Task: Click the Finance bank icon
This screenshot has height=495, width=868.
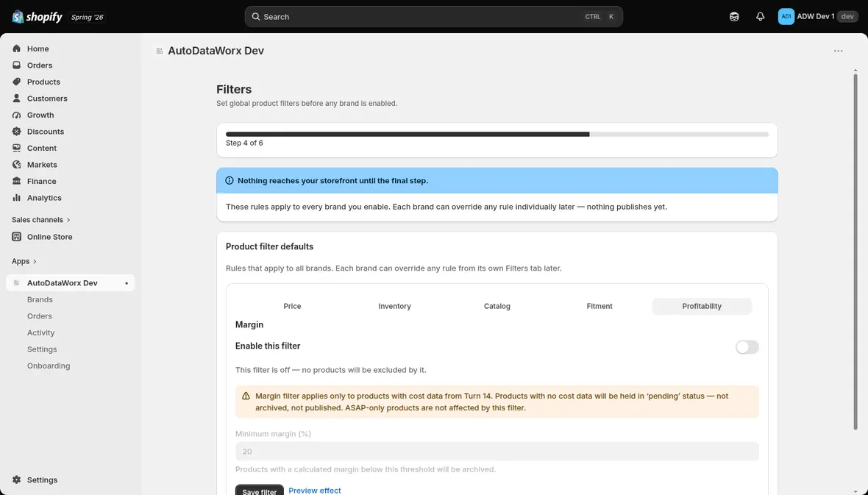Action: [x=17, y=182]
